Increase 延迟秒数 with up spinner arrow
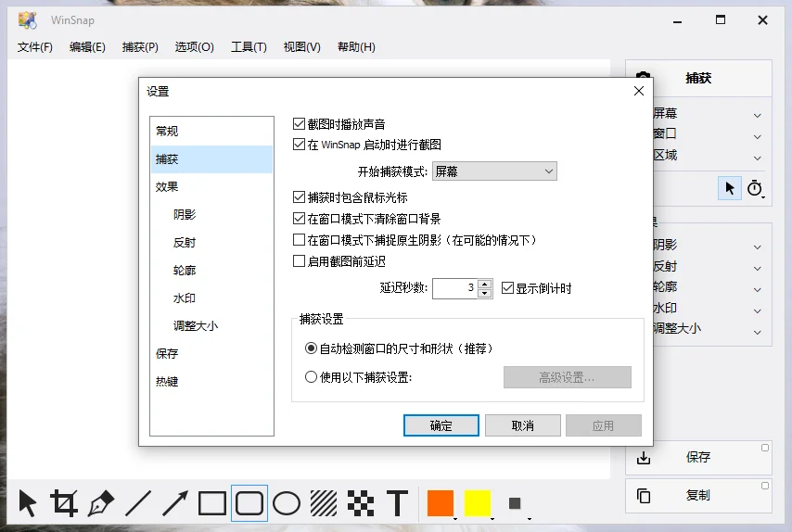The width and height of the screenshot is (792, 532). coord(485,284)
